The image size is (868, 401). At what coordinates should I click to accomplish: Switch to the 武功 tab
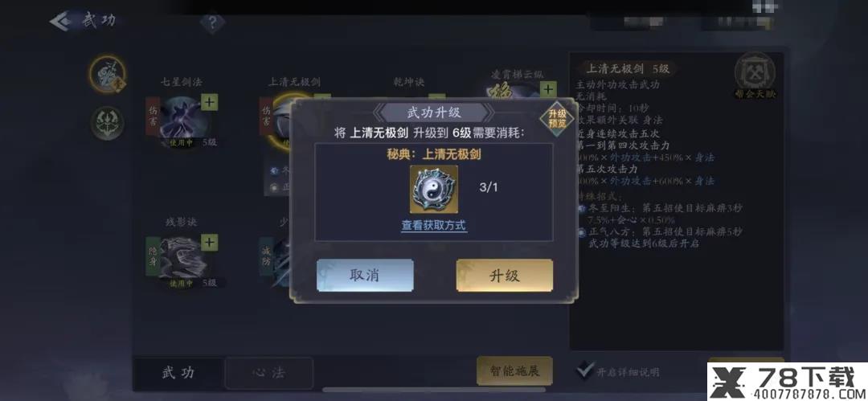tap(178, 373)
